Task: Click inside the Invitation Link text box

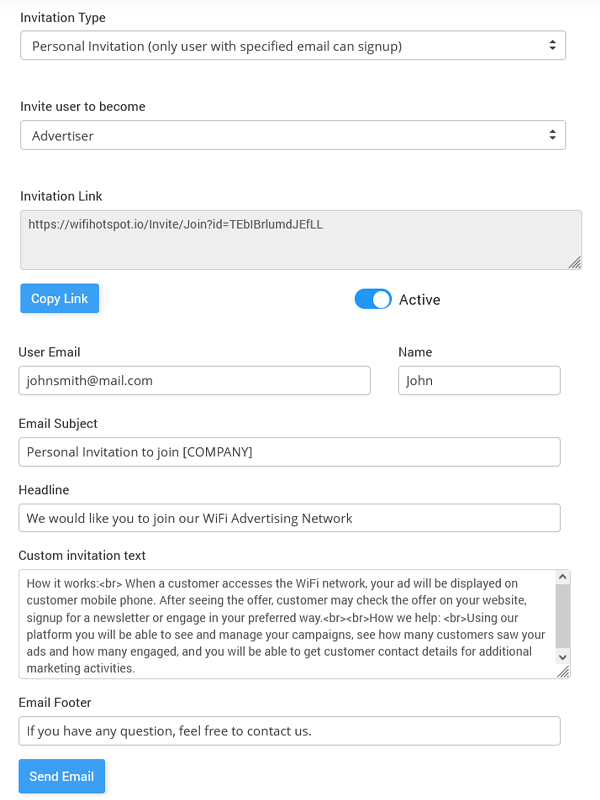Action: (x=300, y=239)
